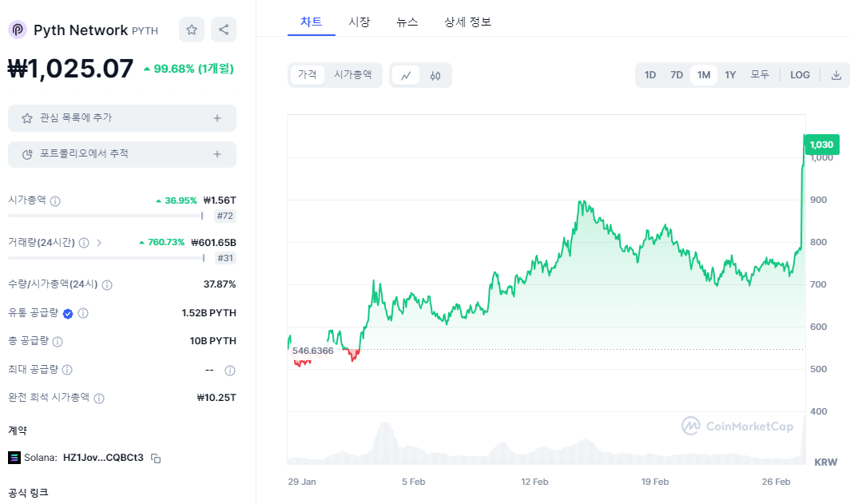Download chart data icon

(x=836, y=75)
